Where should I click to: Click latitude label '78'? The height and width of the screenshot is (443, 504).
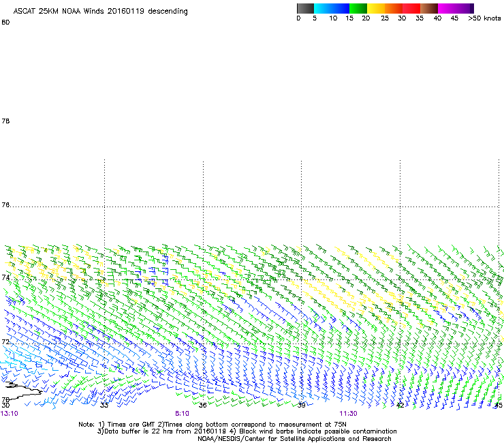coord(5,121)
